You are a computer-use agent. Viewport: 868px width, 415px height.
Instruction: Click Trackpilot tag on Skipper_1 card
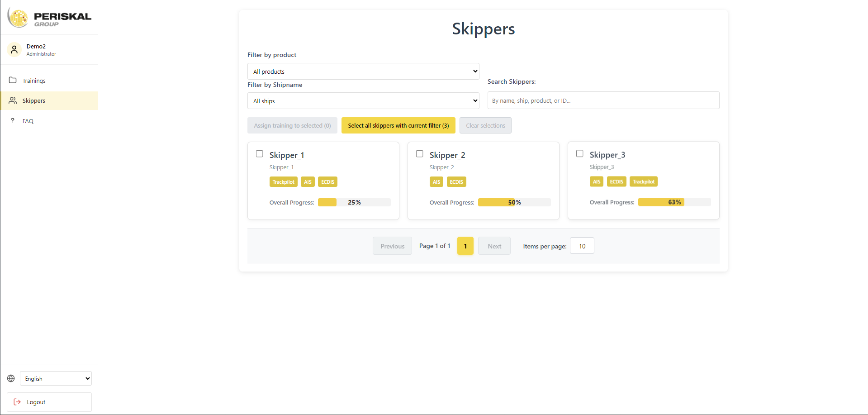coord(284,182)
